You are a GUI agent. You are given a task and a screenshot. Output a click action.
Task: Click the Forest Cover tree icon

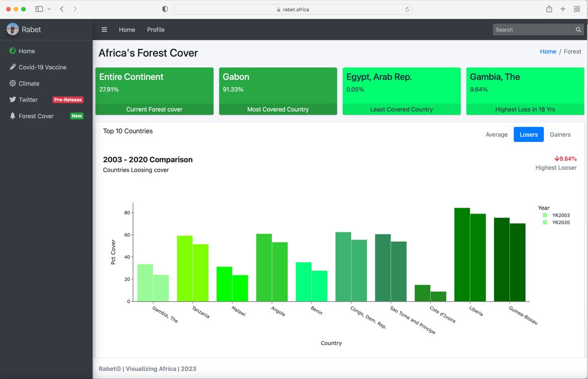(13, 116)
